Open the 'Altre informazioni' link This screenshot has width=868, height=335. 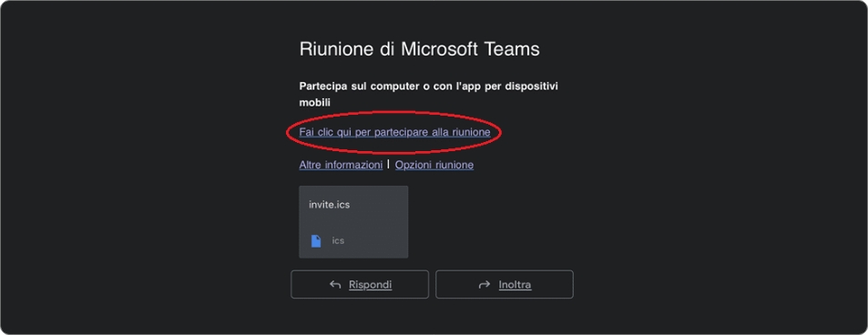(341, 165)
